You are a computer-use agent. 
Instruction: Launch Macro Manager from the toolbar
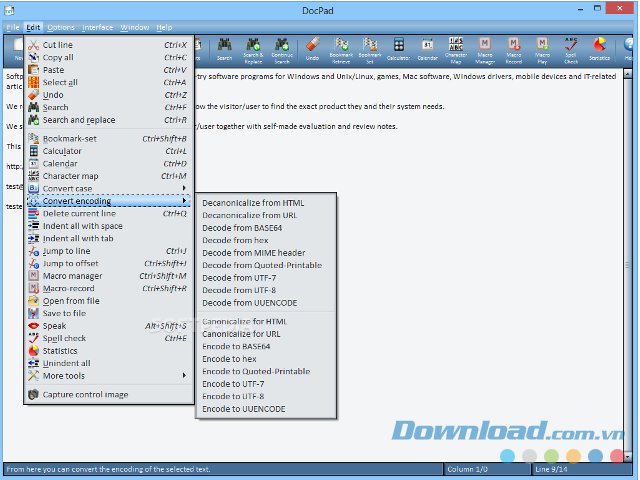(x=485, y=48)
